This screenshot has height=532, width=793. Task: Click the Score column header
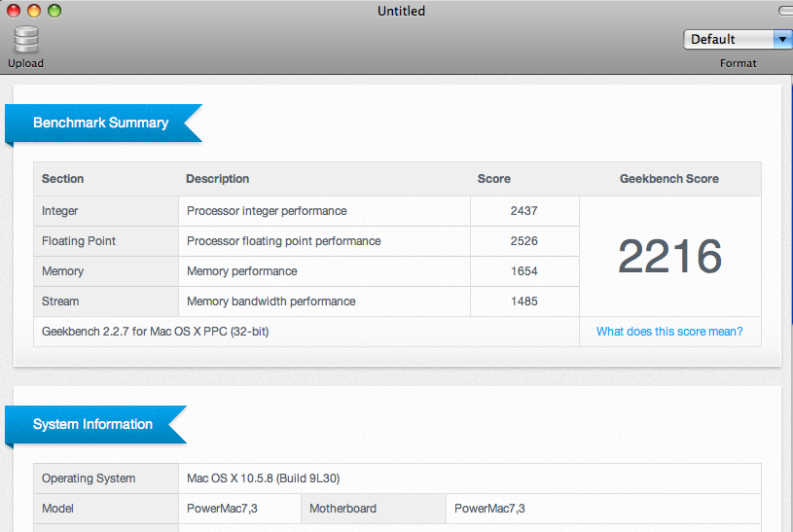pyautogui.click(x=493, y=179)
